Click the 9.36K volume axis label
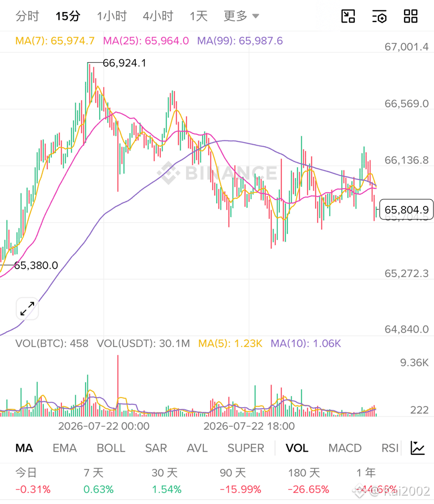This screenshot has width=434, height=504. coord(415,363)
